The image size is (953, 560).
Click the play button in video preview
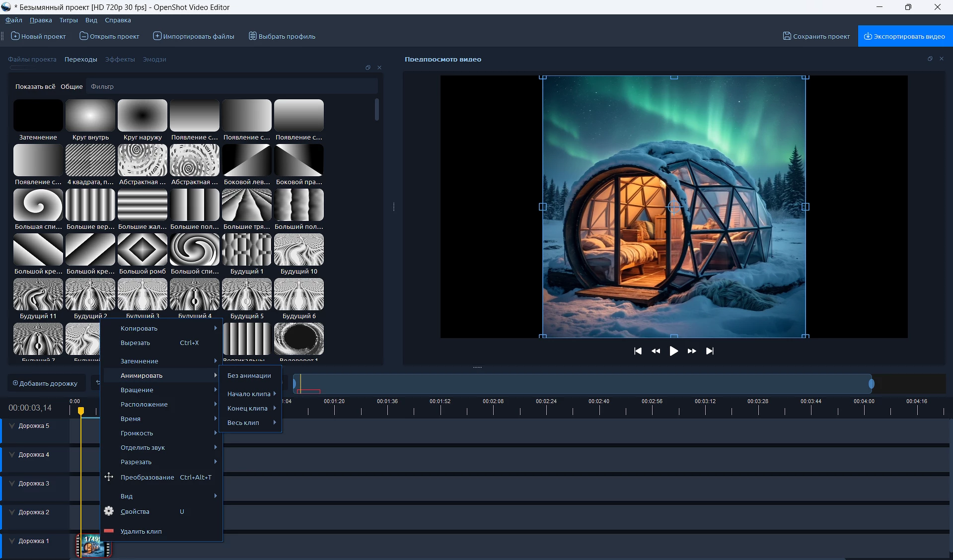click(x=673, y=351)
